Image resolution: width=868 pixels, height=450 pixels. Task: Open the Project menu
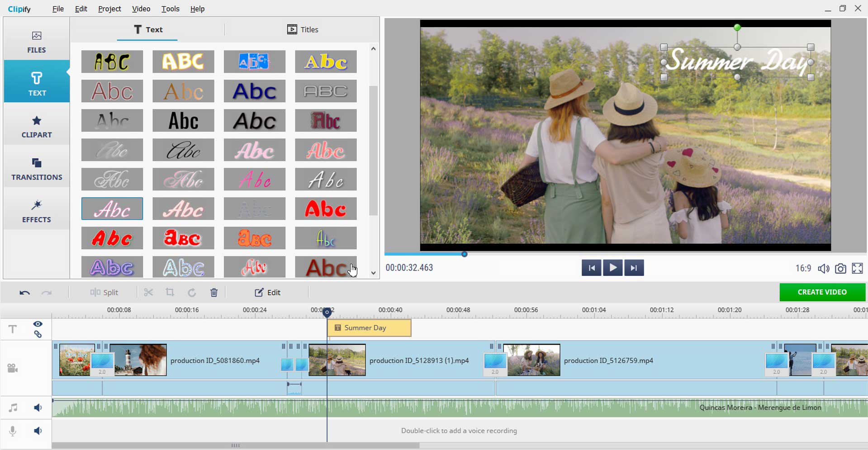[109, 9]
